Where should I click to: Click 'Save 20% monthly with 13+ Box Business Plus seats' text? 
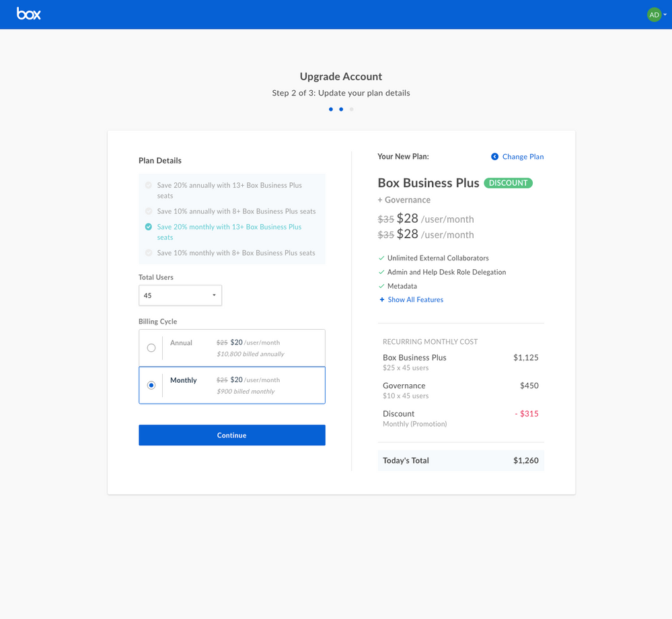point(229,232)
